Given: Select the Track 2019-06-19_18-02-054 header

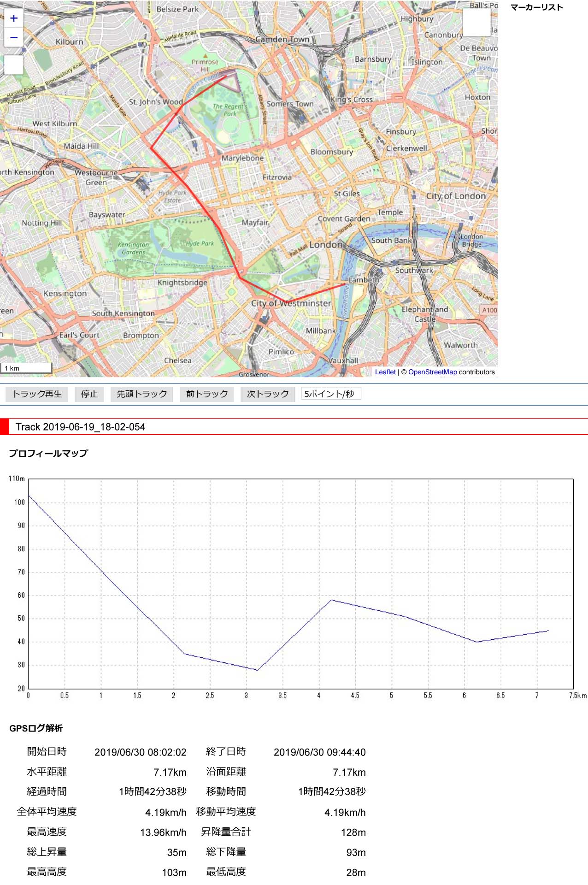Looking at the screenshot, I should (x=81, y=427).
